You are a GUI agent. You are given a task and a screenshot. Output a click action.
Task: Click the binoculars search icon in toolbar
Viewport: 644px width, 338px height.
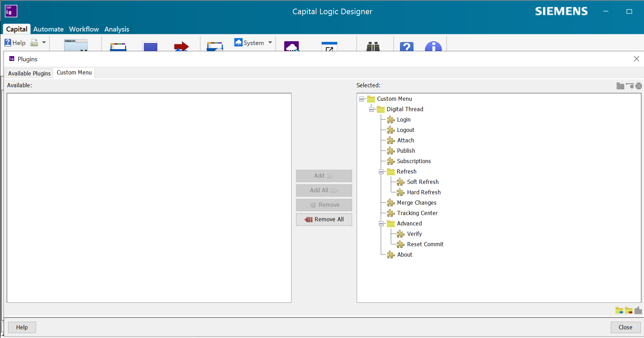(x=373, y=46)
